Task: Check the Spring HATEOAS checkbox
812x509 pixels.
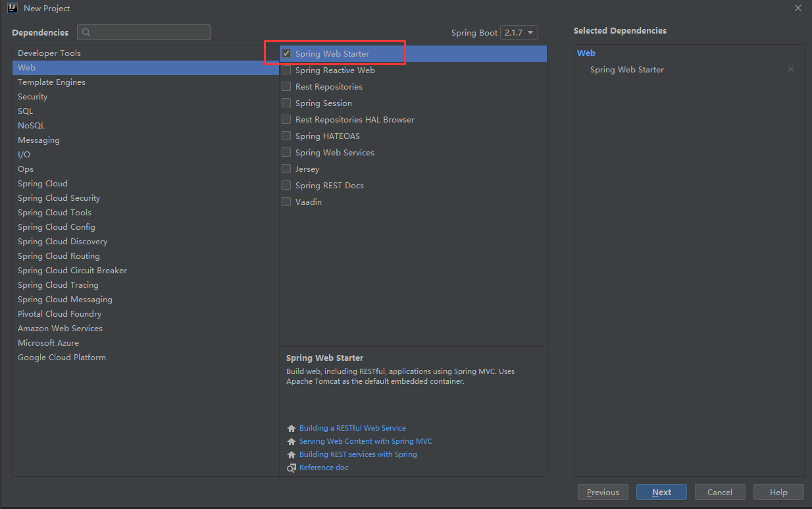Action: click(x=286, y=136)
